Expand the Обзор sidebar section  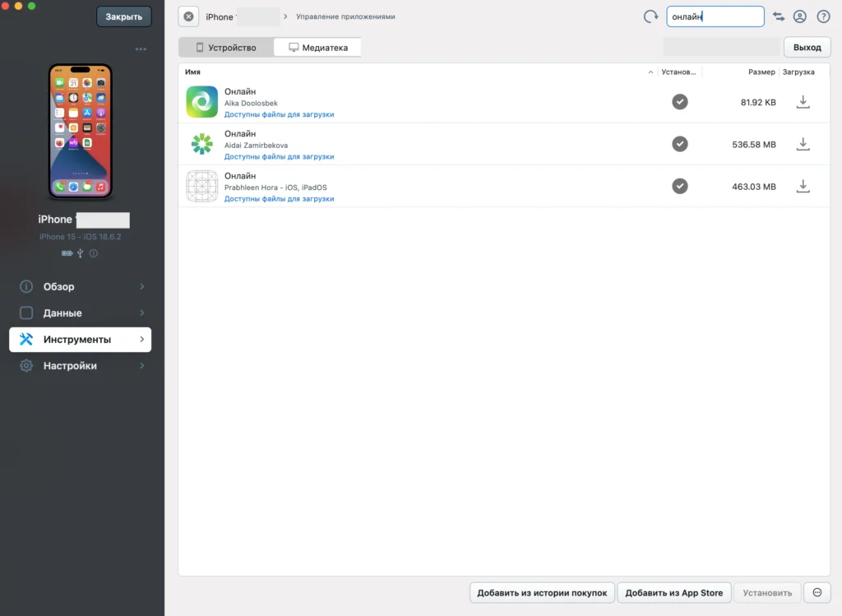click(x=80, y=286)
